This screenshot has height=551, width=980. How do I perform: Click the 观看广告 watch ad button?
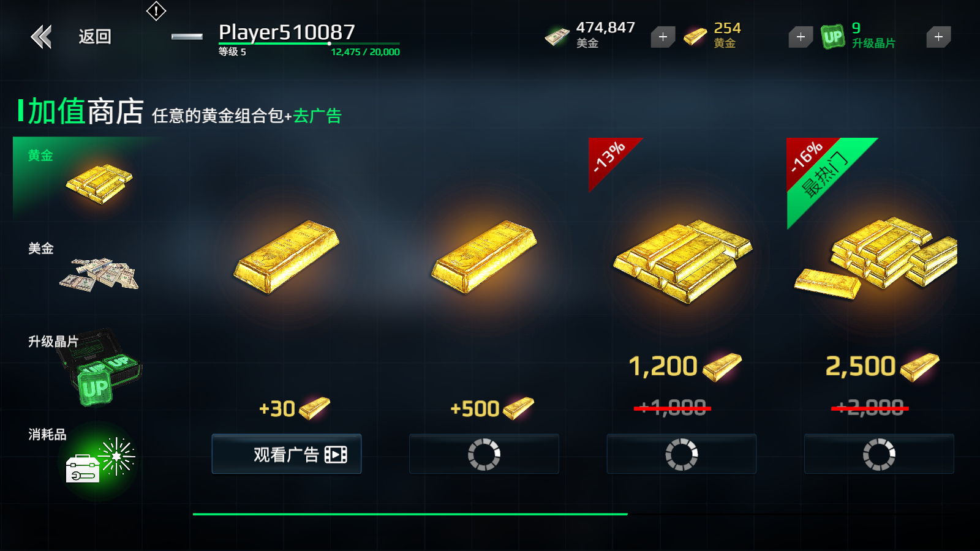click(287, 454)
